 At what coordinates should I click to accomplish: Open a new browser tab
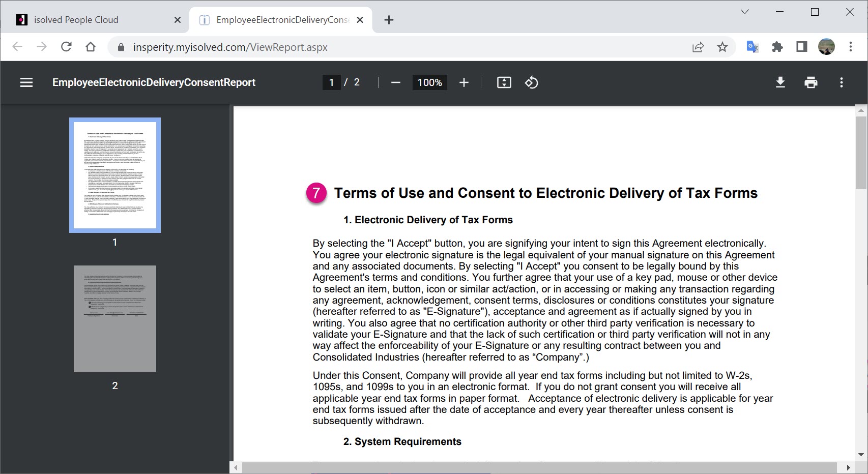pyautogui.click(x=389, y=20)
